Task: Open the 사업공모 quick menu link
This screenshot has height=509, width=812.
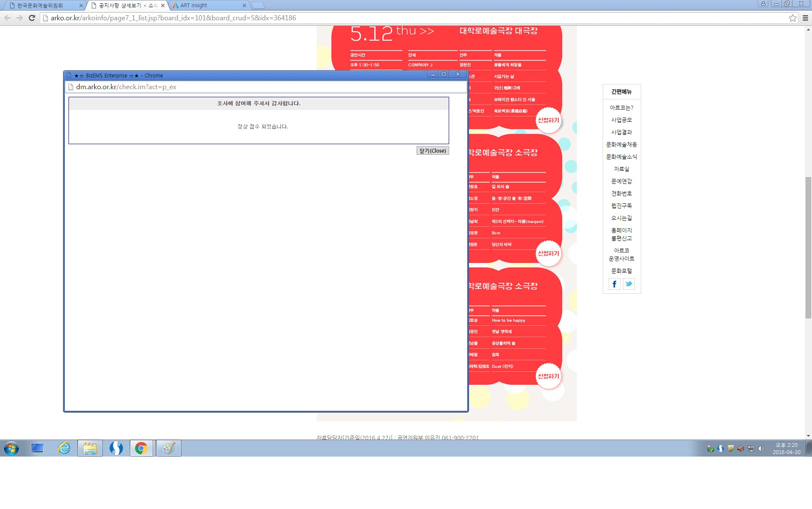Action: tap(621, 120)
